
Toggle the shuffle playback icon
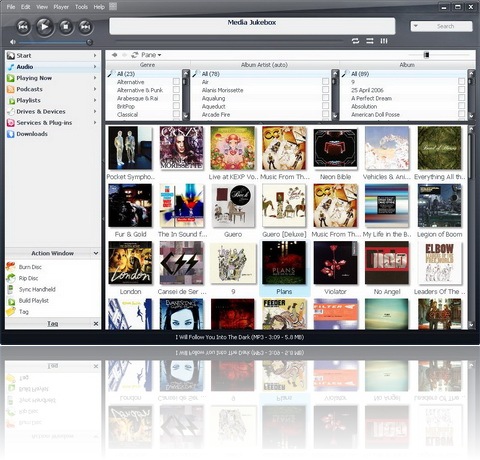[x=370, y=41]
